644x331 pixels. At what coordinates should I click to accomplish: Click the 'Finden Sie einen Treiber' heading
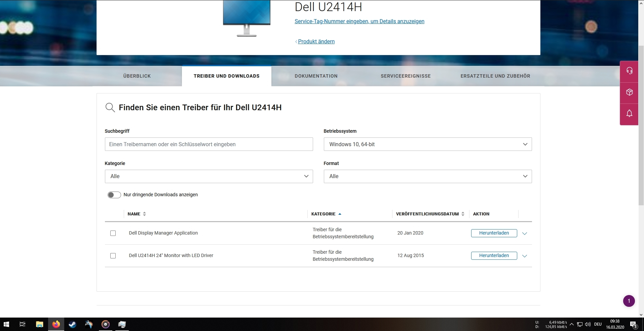(200, 108)
